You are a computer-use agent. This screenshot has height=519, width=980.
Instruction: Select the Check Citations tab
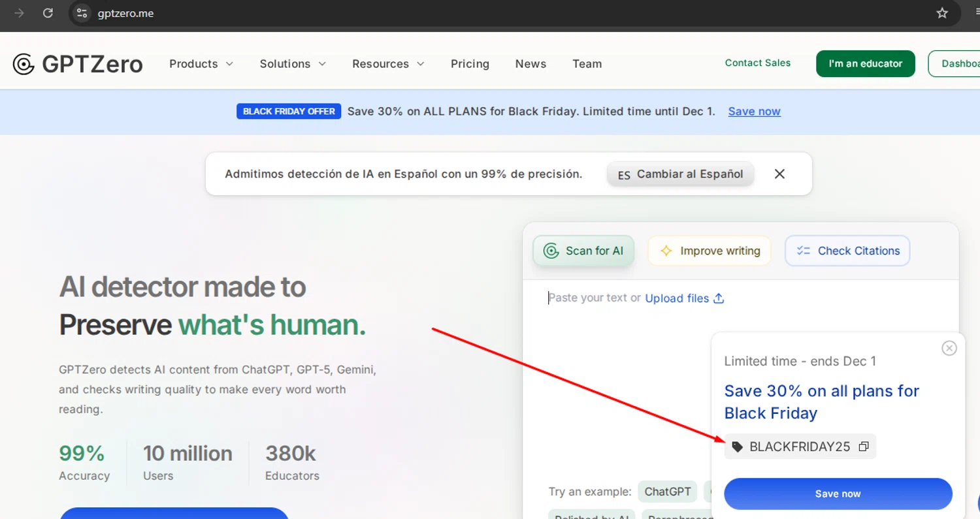point(847,251)
